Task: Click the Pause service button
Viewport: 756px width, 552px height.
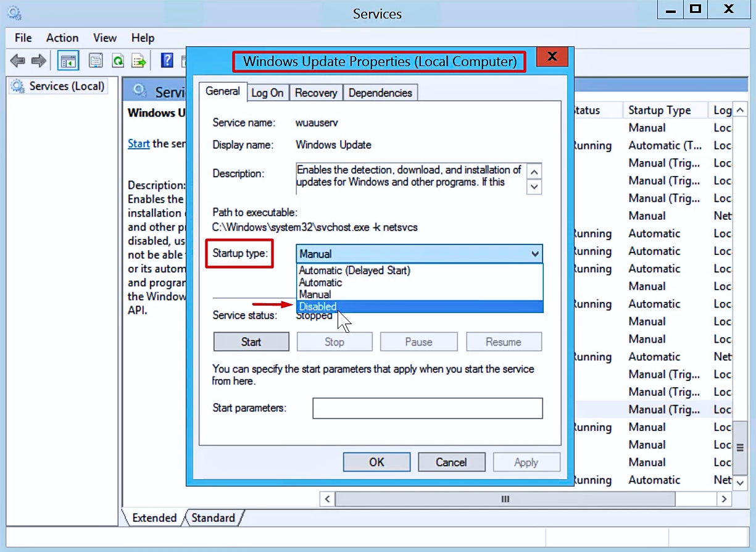Action: [419, 342]
